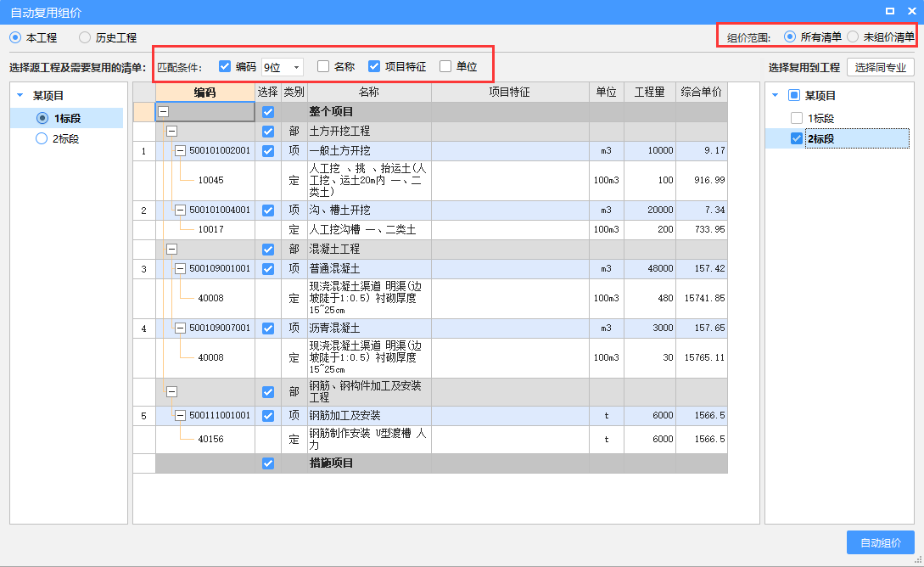Click the 综合单价 column header

pyautogui.click(x=701, y=93)
